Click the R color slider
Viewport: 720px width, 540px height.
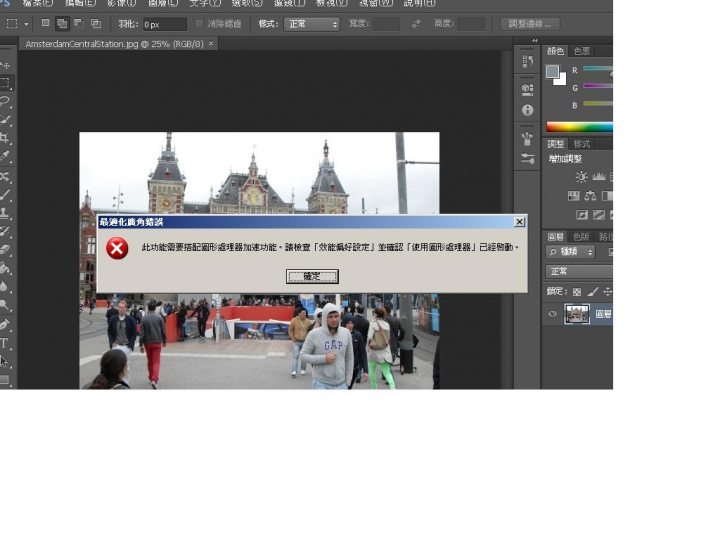pos(597,69)
